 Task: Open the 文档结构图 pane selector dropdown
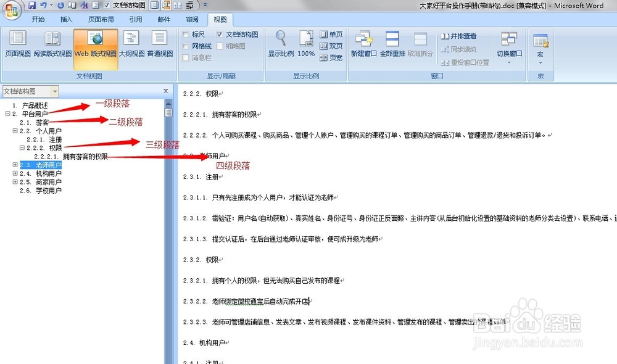pyautogui.click(x=55, y=91)
